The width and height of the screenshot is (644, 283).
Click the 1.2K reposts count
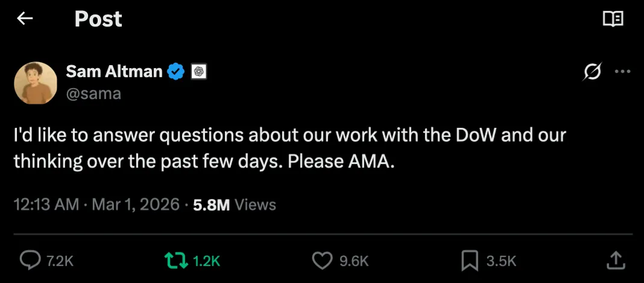tap(206, 261)
